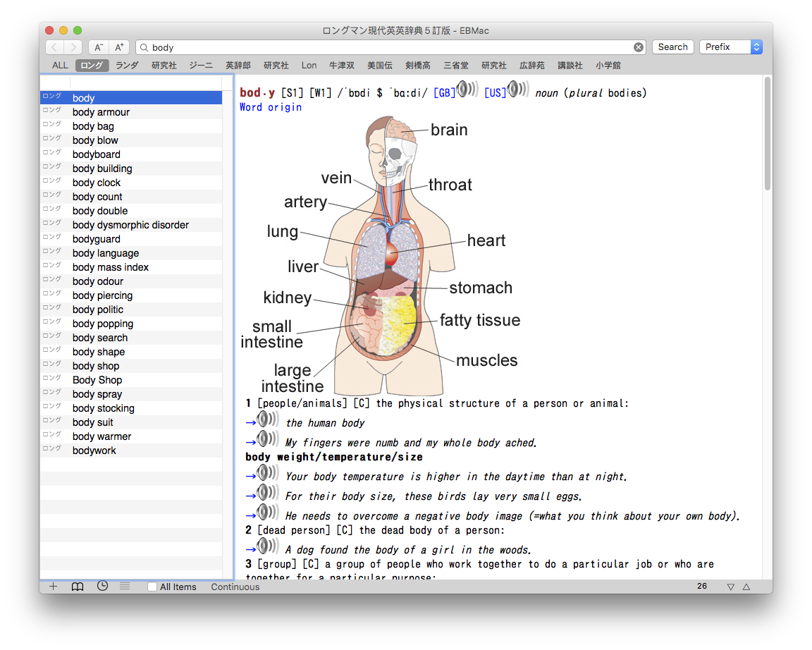Select 'body search' in results list

pyautogui.click(x=132, y=338)
